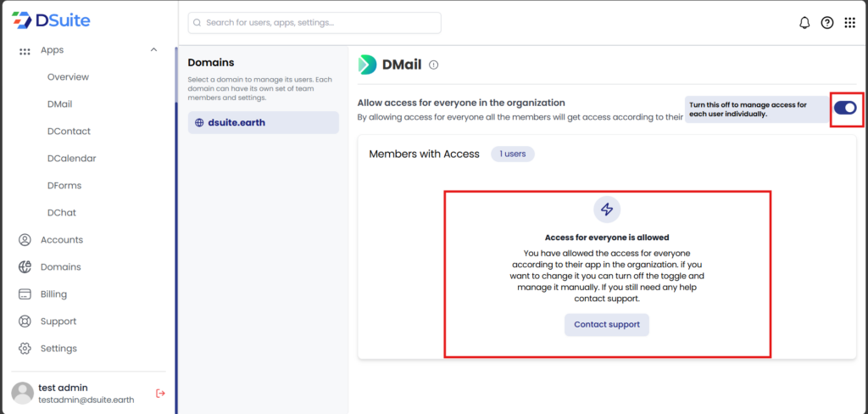Open the help question mark icon
The image size is (868, 414).
(827, 23)
